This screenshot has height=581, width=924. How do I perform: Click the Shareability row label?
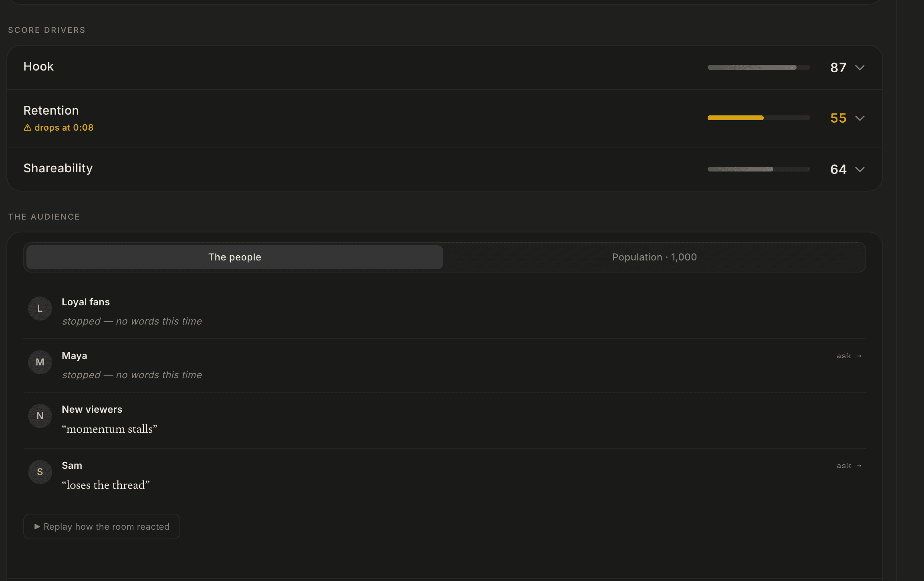58,168
